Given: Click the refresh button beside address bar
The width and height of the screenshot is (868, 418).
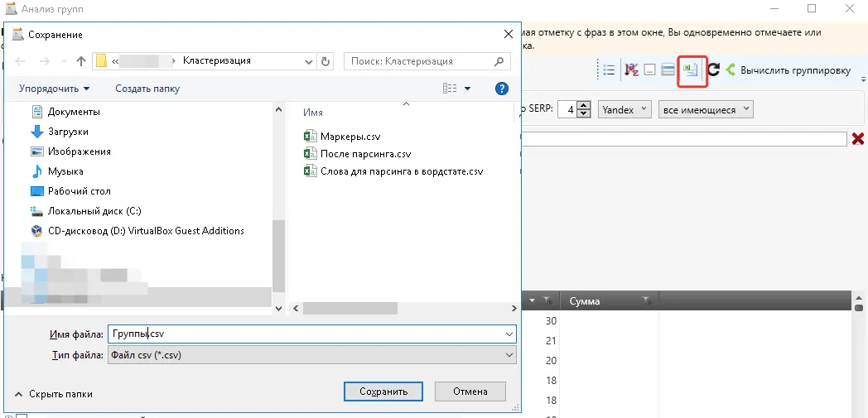Looking at the screenshot, I should tap(325, 61).
